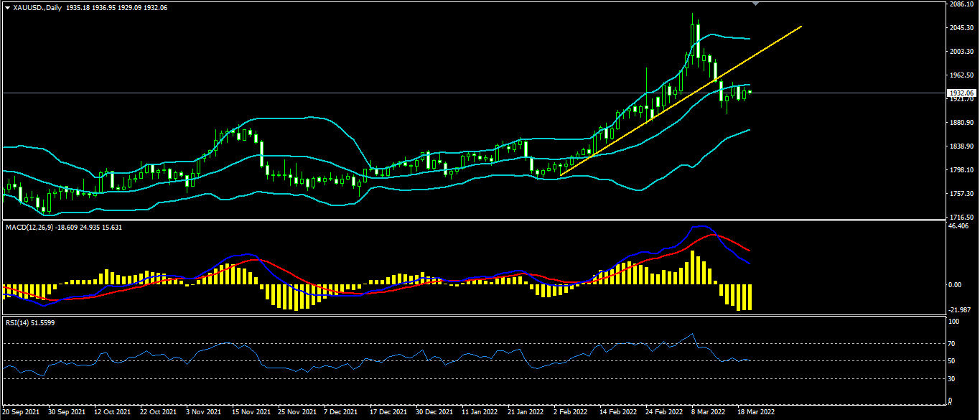
Task: Click the 1716.50 price scale value
Action: [961, 217]
